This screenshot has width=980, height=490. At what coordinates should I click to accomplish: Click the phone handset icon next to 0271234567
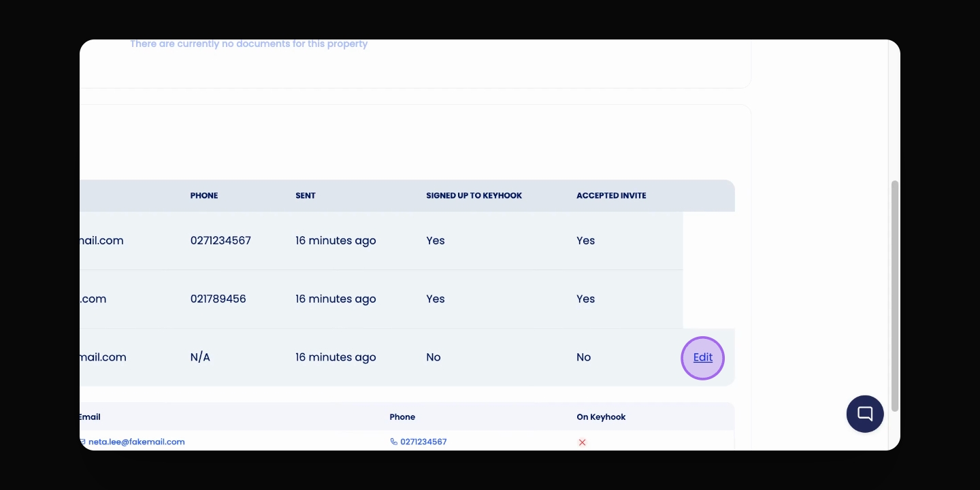[x=394, y=442]
